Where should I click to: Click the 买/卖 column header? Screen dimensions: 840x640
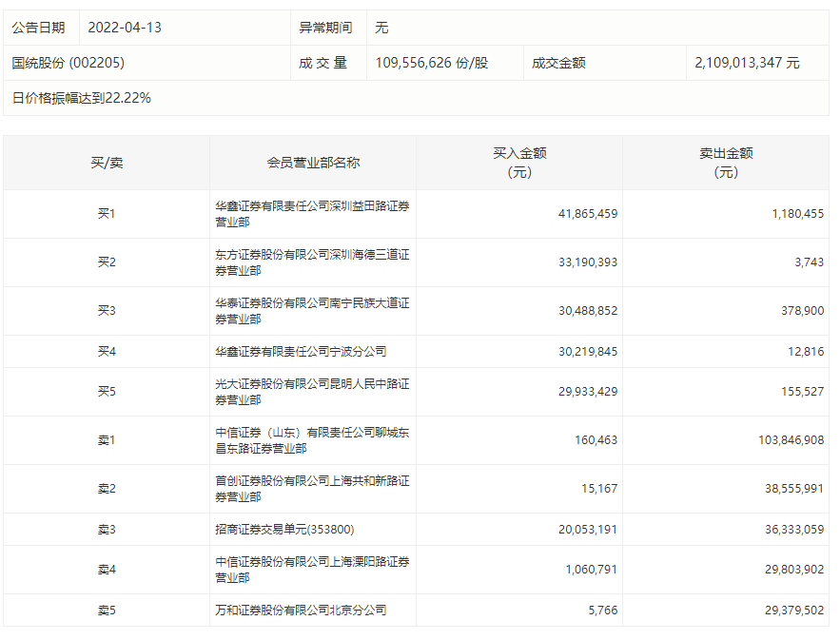106,162
